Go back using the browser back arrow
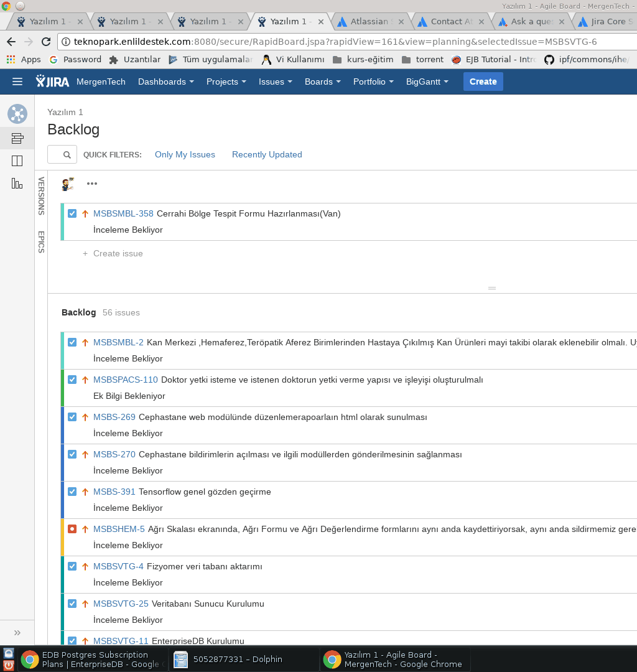Viewport: 637px width, 672px height. pyautogui.click(x=11, y=42)
